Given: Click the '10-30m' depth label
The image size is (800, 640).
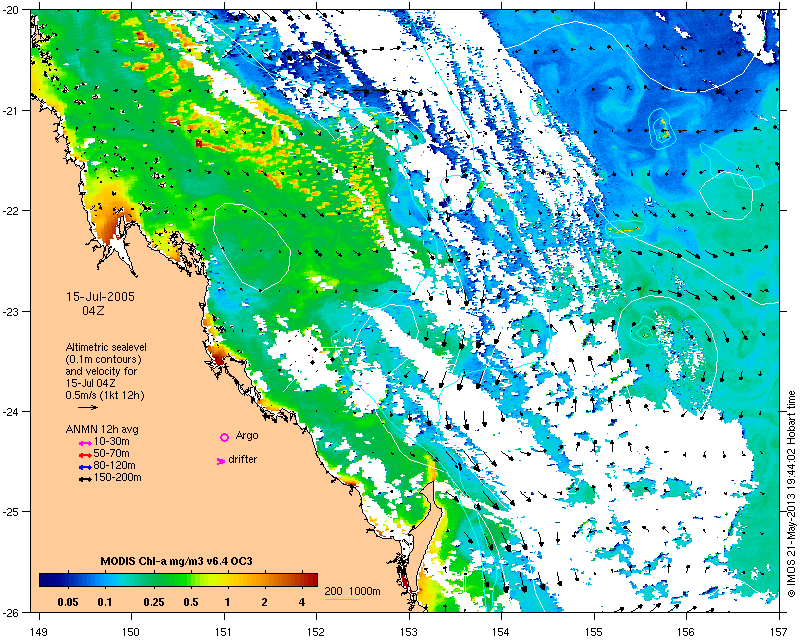Looking at the screenshot, I should tap(112, 441).
